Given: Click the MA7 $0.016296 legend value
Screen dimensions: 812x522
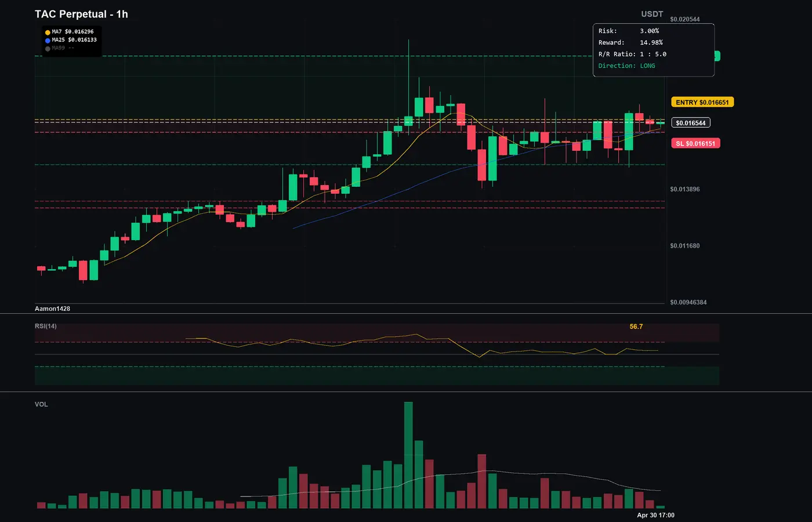Looking at the screenshot, I should pyautogui.click(x=72, y=32).
